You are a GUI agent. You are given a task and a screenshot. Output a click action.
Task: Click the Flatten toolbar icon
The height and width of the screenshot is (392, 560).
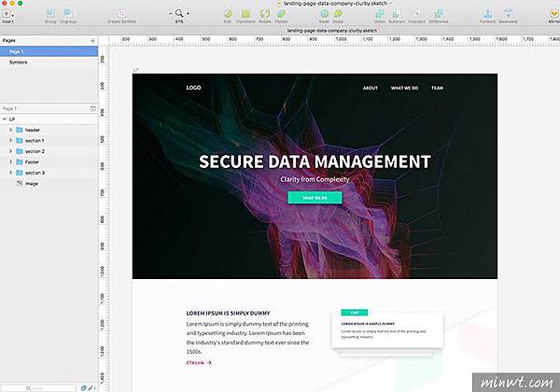282,14
